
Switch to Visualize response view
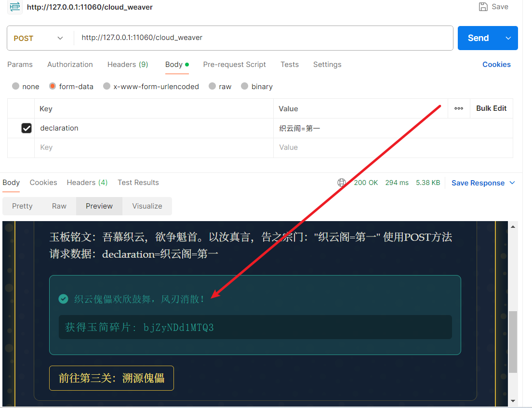[x=147, y=206]
